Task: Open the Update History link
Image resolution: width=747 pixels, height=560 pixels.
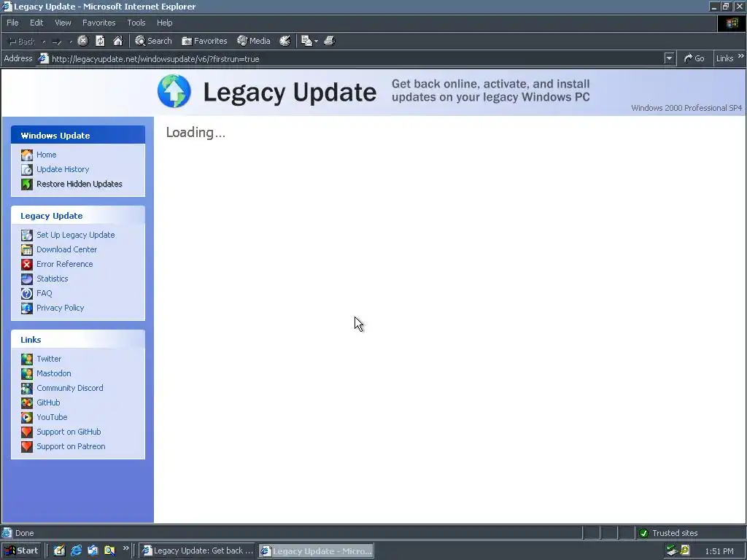Action: click(x=63, y=169)
